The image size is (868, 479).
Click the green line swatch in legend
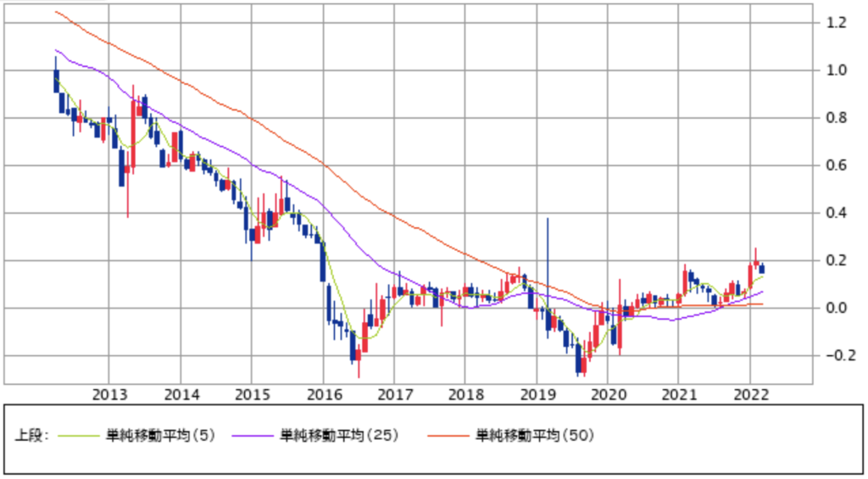click(79, 436)
